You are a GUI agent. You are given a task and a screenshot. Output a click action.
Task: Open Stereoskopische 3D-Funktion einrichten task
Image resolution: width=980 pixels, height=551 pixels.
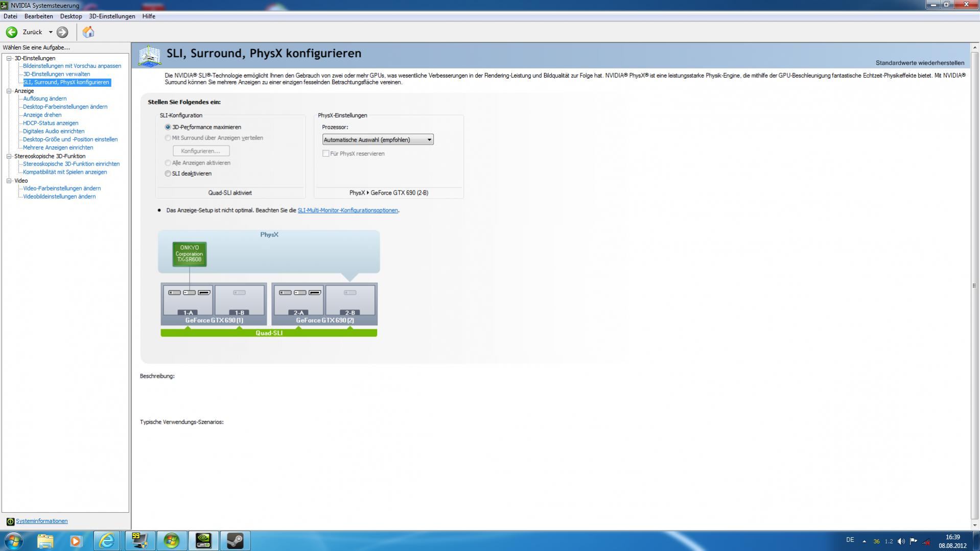[71, 164]
